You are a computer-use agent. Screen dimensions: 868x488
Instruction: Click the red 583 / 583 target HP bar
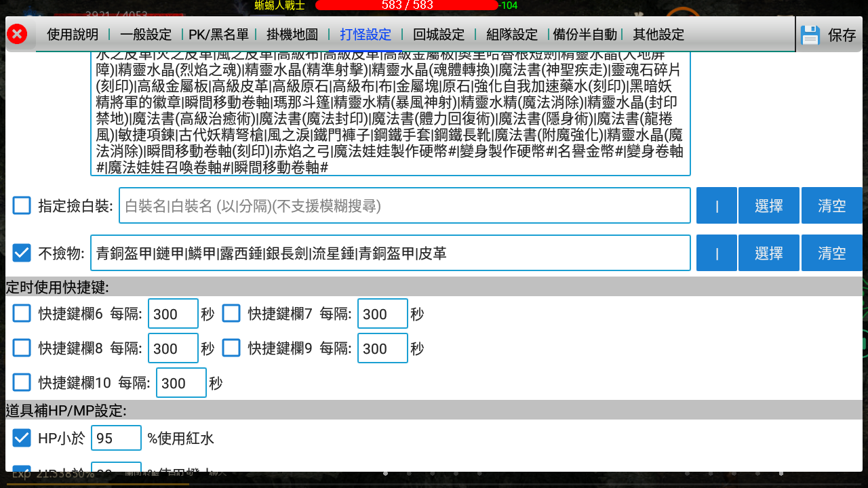(x=407, y=5)
